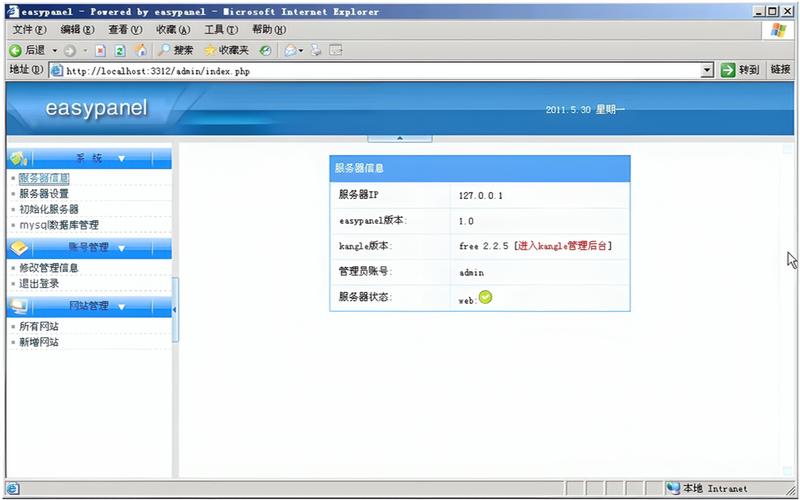The image size is (800, 500).
Task: Collapse the 网站管理 sidebar section
Action: (121, 307)
